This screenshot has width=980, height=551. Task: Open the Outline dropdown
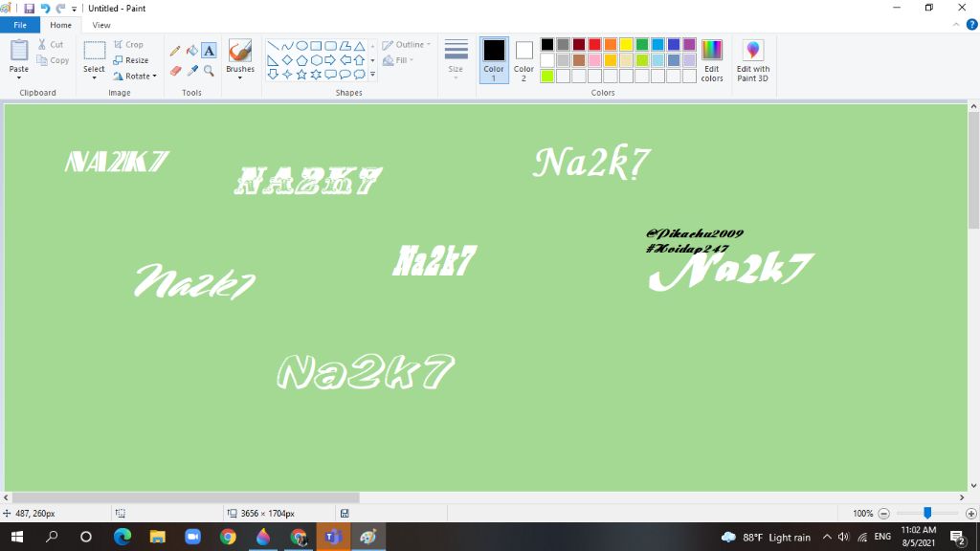406,44
